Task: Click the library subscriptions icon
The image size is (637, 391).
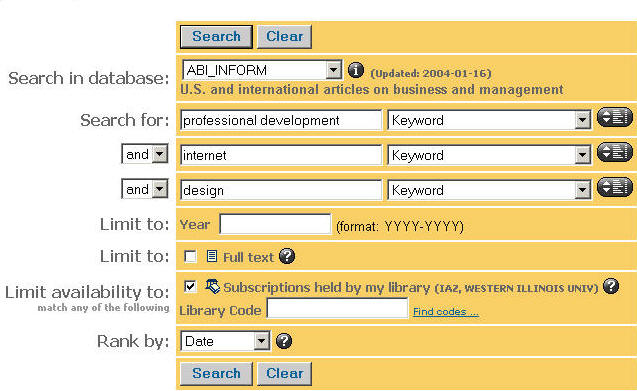Action: (212, 287)
